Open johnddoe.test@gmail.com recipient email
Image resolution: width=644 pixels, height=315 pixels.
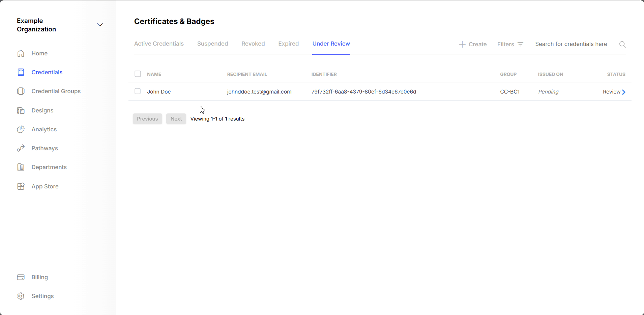click(259, 91)
